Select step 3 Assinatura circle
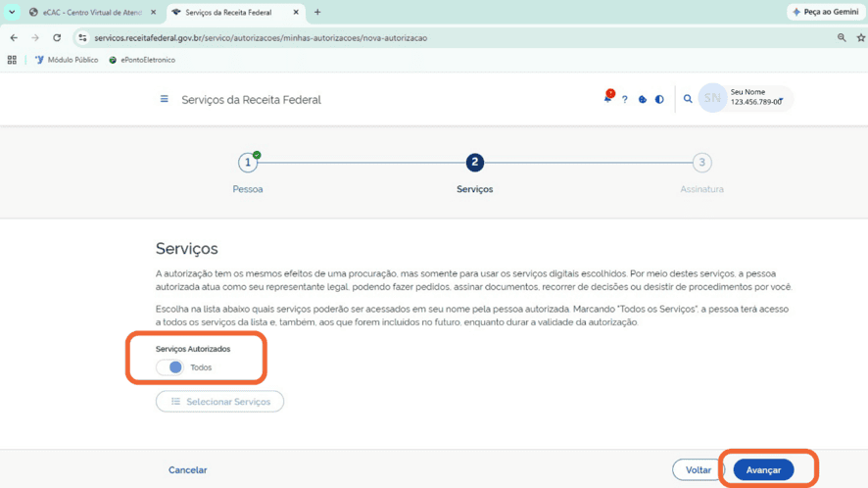 point(701,163)
